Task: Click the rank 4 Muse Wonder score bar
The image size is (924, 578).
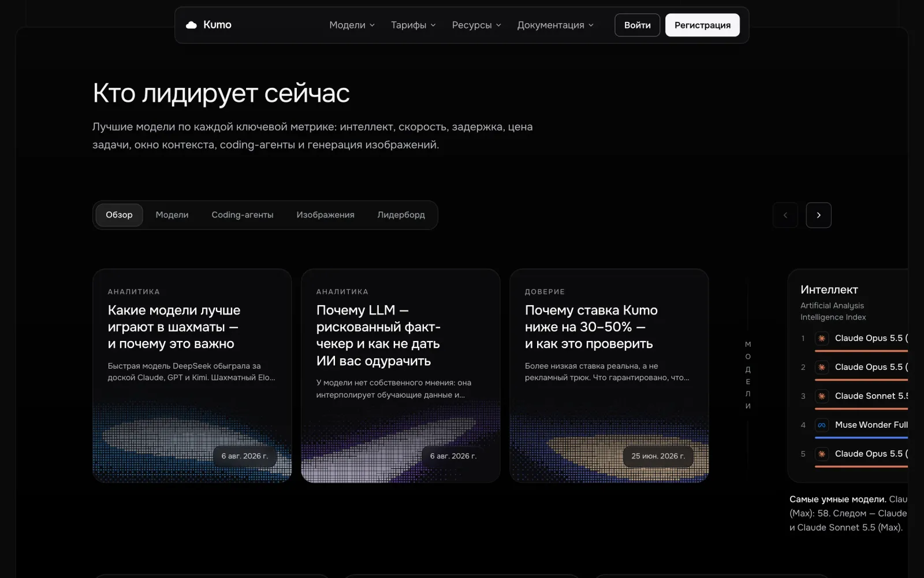Action: pyautogui.click(x=861, y=438)
